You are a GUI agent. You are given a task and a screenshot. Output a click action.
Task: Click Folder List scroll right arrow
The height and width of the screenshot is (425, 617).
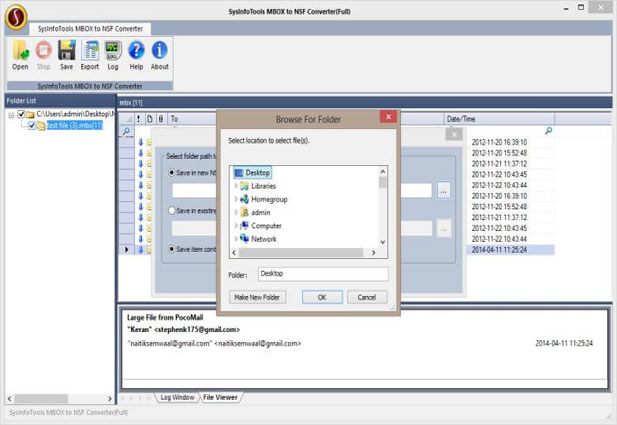[x=110, y=399]
